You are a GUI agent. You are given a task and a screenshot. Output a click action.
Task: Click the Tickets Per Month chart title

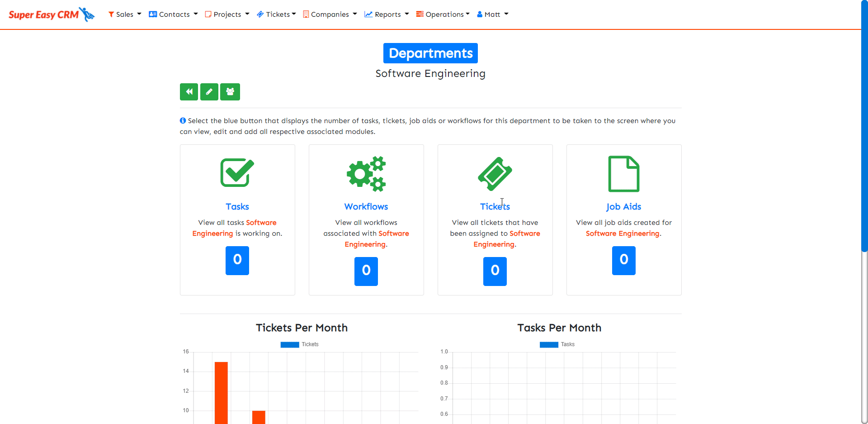pyautogui.click(x=302, y=328)
